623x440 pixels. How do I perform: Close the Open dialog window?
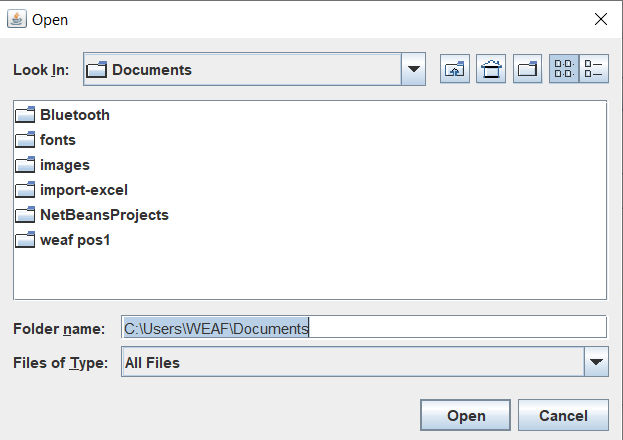pyautogui.click(x=600, y=19)
